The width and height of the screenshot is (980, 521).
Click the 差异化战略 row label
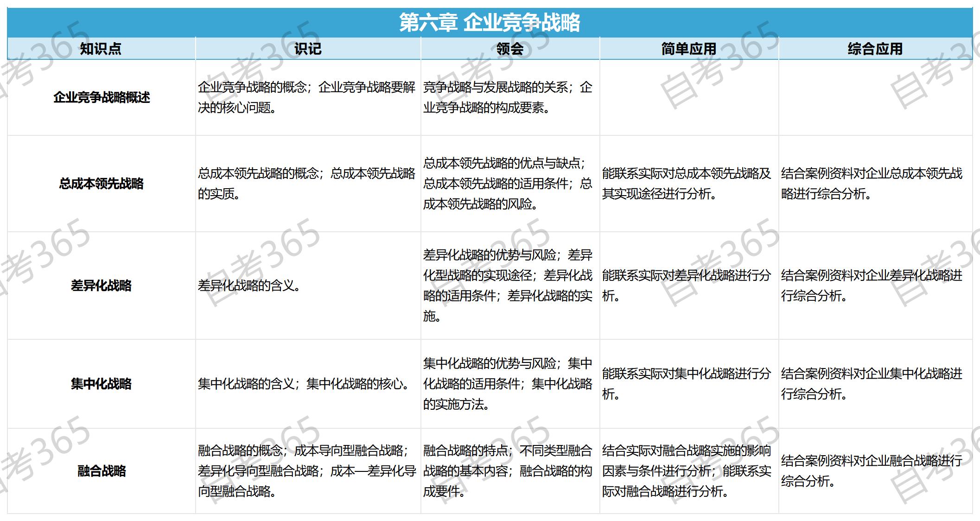(102, 286)
